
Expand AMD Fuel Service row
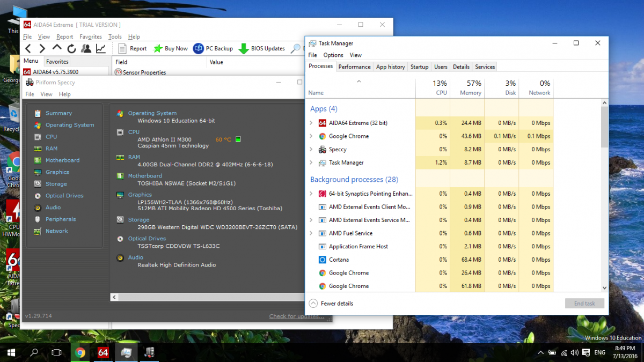311,233
